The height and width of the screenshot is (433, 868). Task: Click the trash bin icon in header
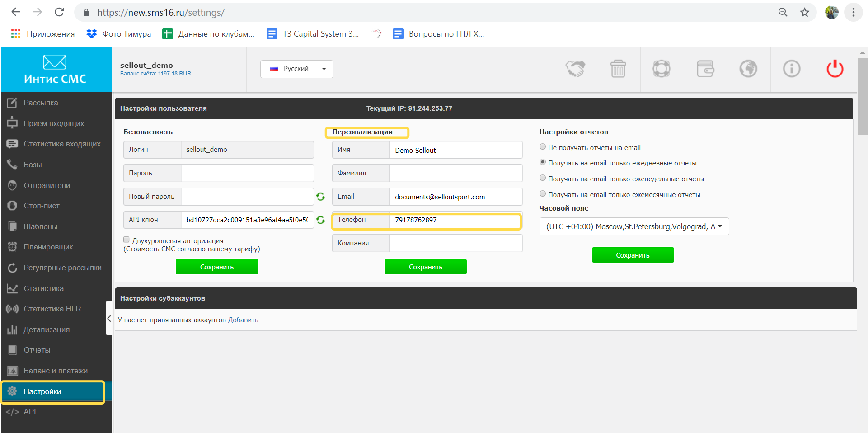click(618, 69)
